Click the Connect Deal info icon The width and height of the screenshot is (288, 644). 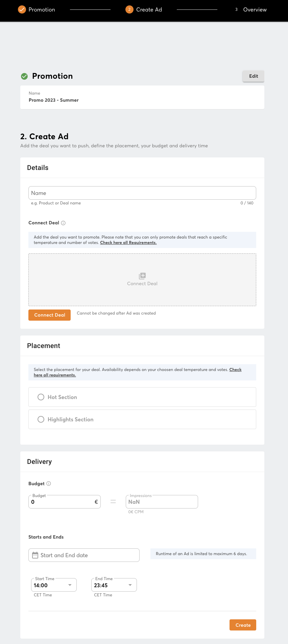(x=63, y=223)
